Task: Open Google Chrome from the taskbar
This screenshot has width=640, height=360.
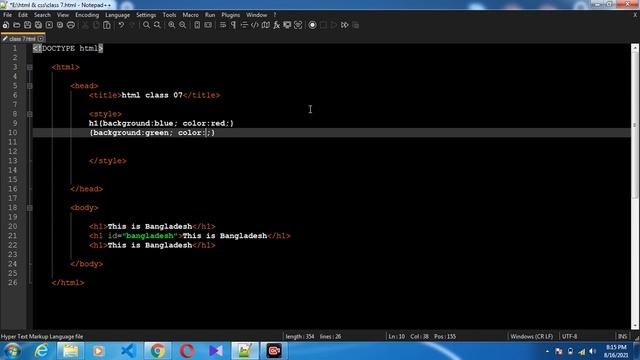Action: [158, 351]
